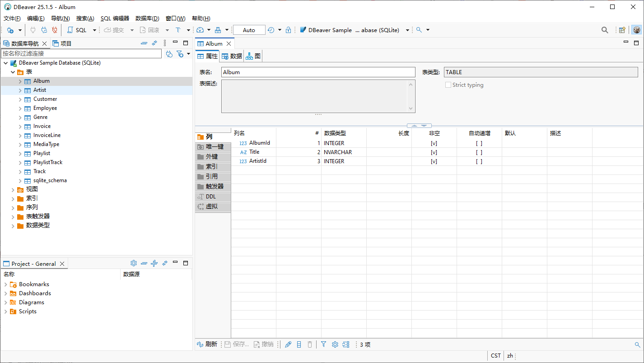
Task: Click the Connect plug icon in toolbar
Action: (33, 30)
